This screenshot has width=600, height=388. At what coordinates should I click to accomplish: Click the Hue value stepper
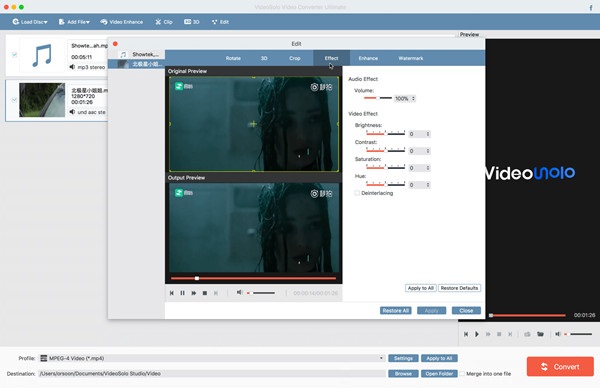428,185
